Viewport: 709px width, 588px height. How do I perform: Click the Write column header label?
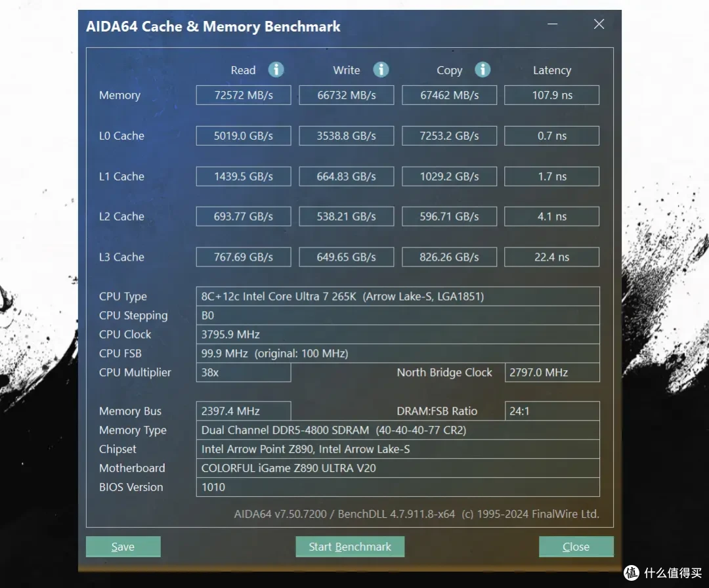[x=347, y=70]
